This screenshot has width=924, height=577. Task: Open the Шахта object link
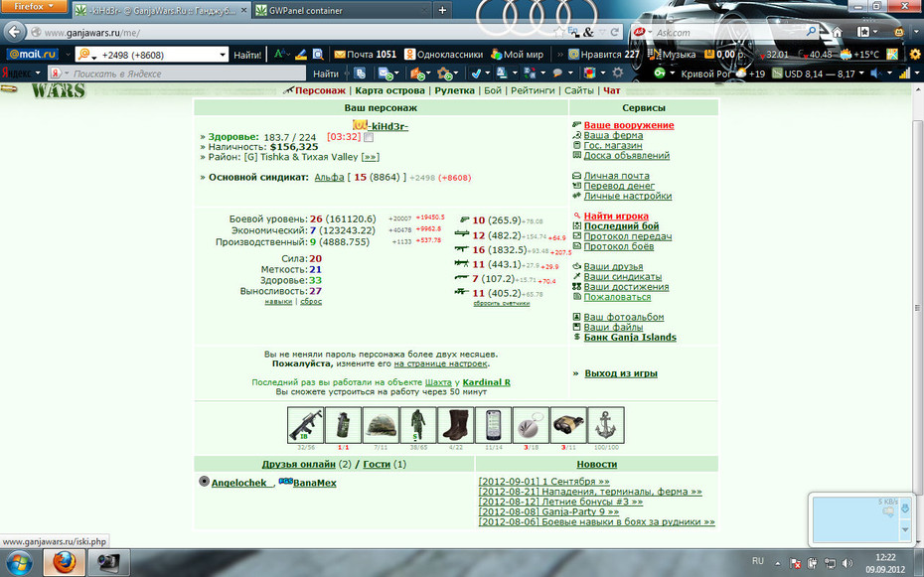click(x=438, y=382)
